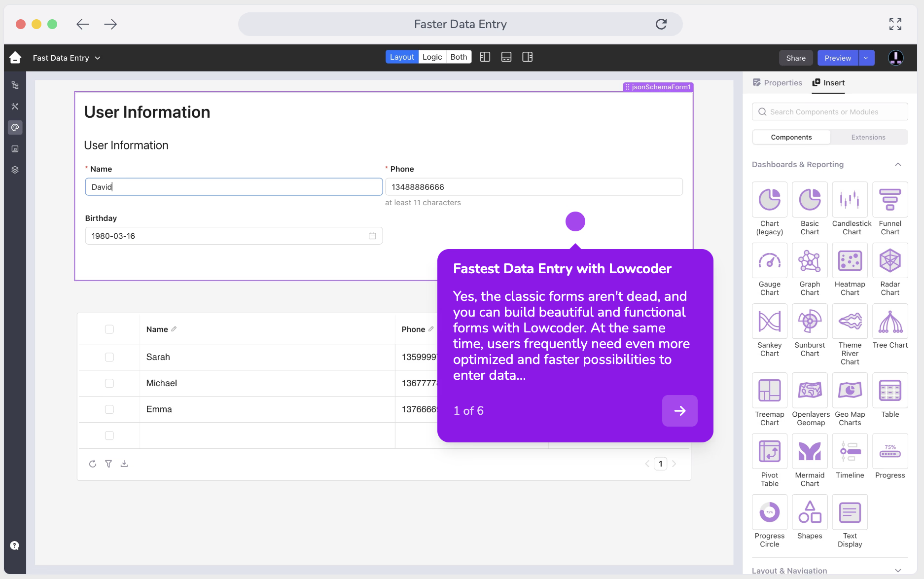Open the JS scripts panel in the sidebar
The height and width of the screenshot is (579, 924).
[x=15, y=148]
